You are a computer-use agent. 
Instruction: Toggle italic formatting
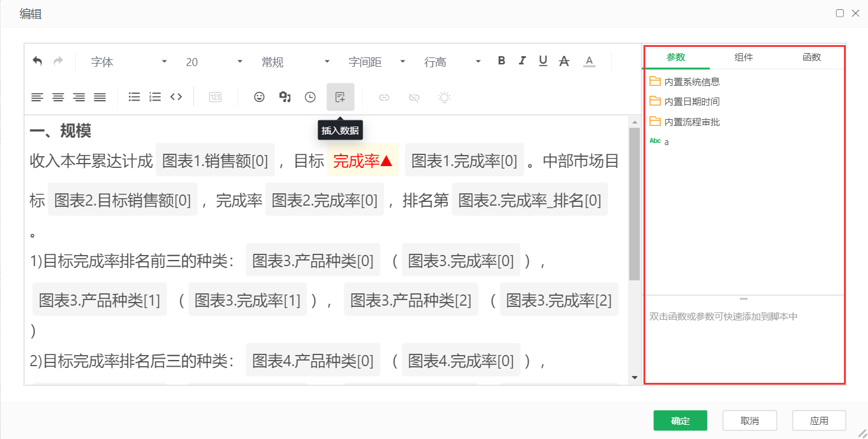point(522,61)
